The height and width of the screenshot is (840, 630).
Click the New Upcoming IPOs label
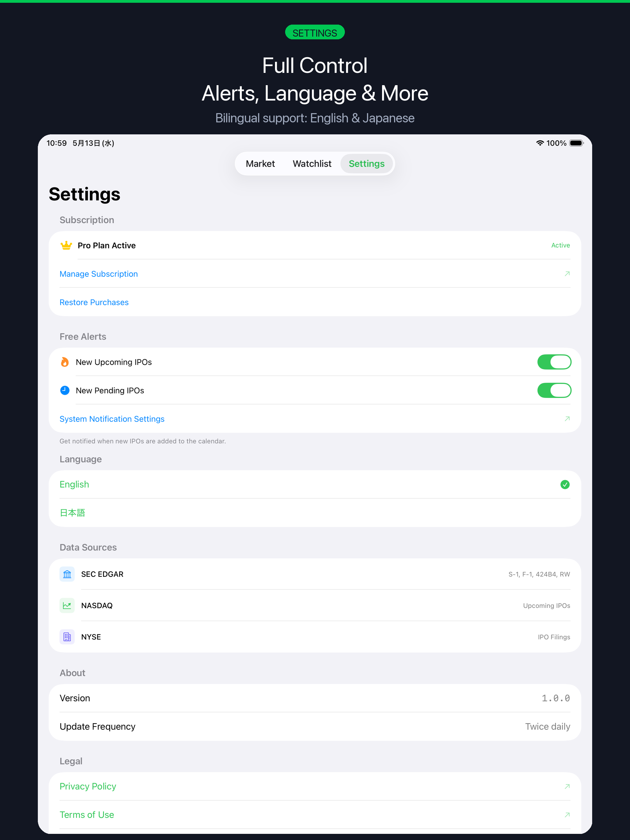pyautogui.click(x=114, y=362)
